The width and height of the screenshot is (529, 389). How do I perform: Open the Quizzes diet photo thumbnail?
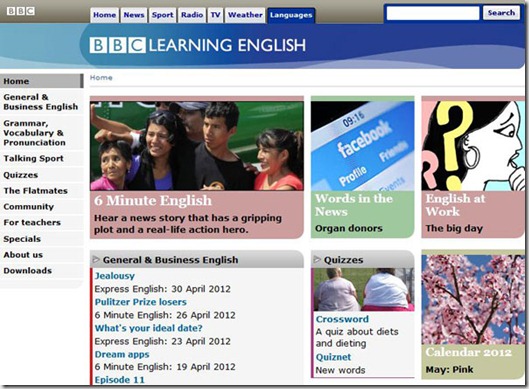(x=364, y=289)
